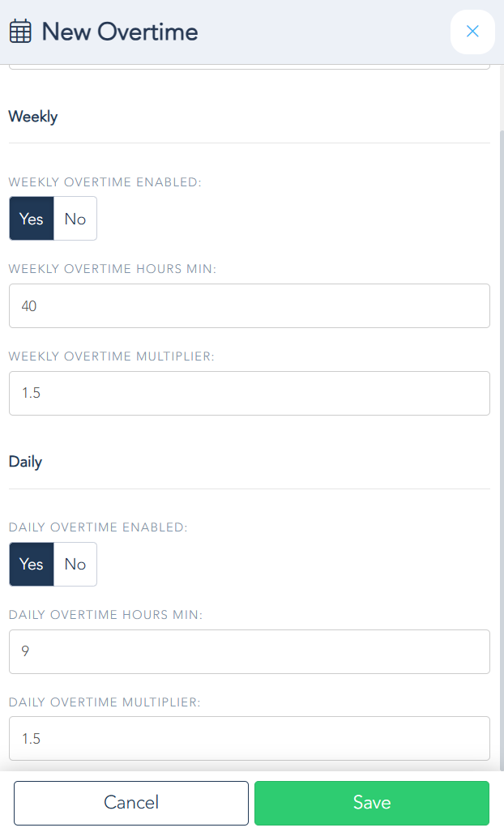
Task: Set daily overtime enabled to Yes
Action: click(x=32, y=564)
